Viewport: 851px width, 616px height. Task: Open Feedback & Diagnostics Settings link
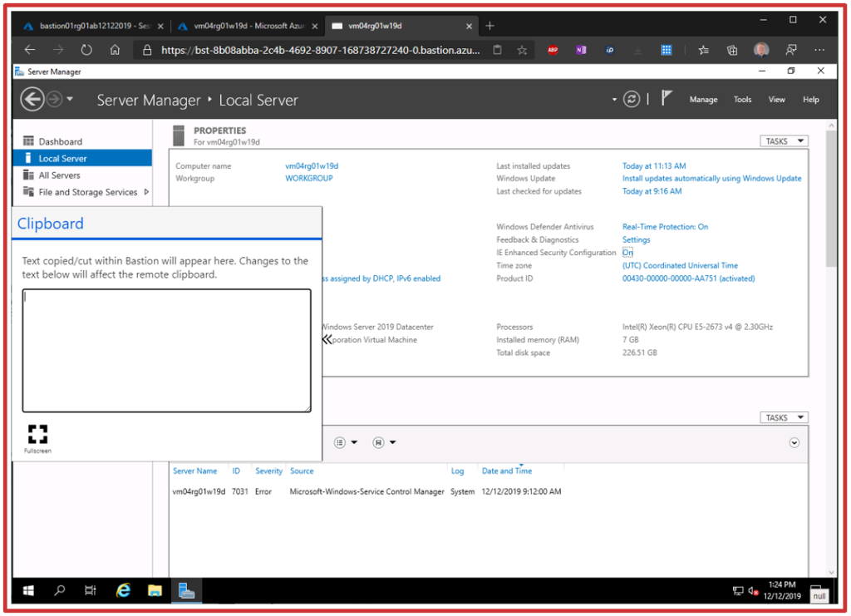(636, 240)
